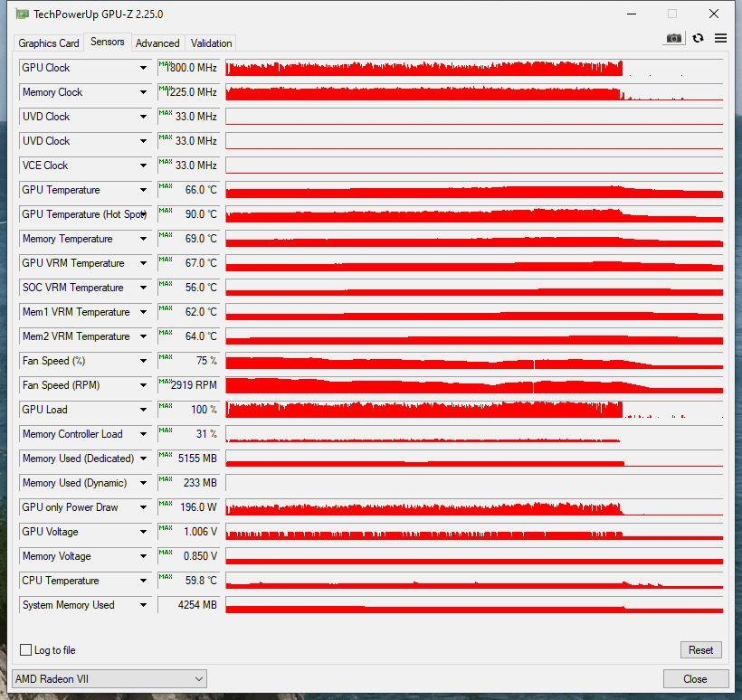Select the Sensors tab

[x=108, y=42]
